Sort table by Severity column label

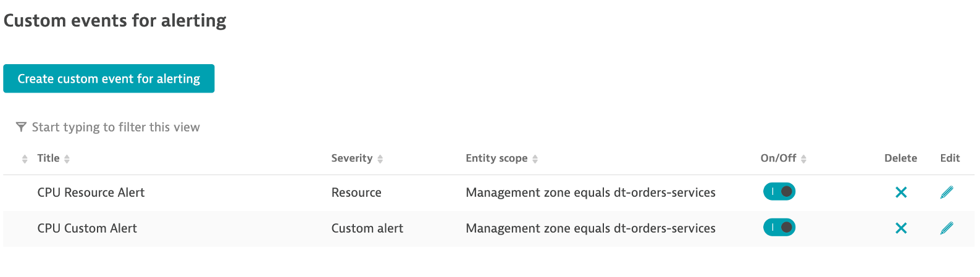coord(351,159)
